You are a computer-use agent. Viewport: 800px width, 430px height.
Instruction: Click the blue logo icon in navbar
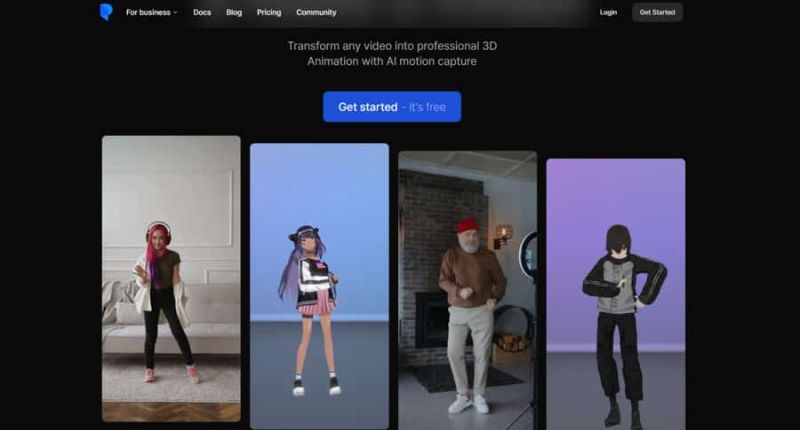(106, 12)
